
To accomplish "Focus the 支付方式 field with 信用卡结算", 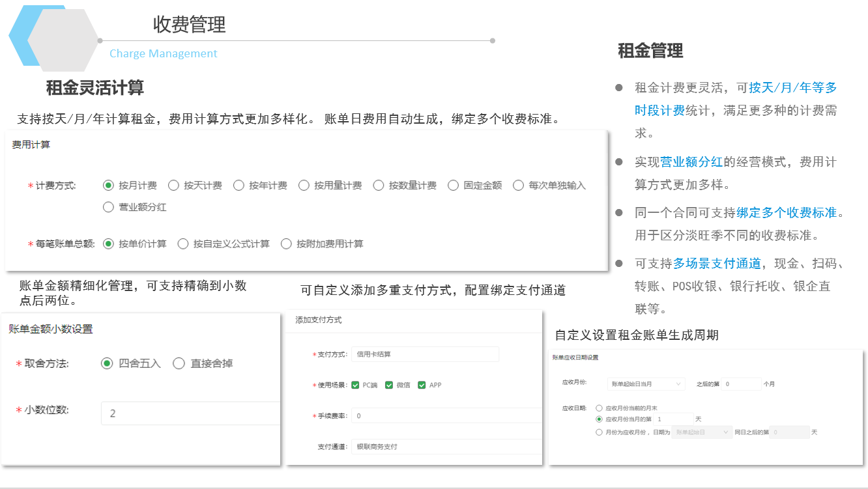I will click(x=425, y=354).
